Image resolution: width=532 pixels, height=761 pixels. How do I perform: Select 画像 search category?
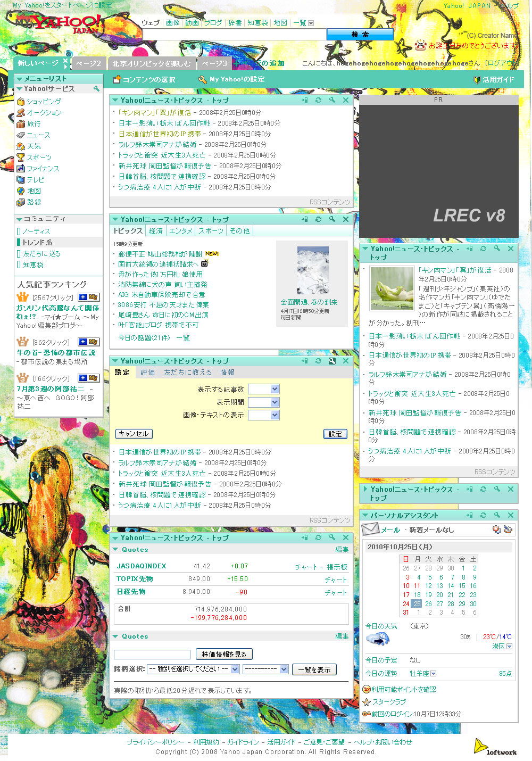point(173,23)
